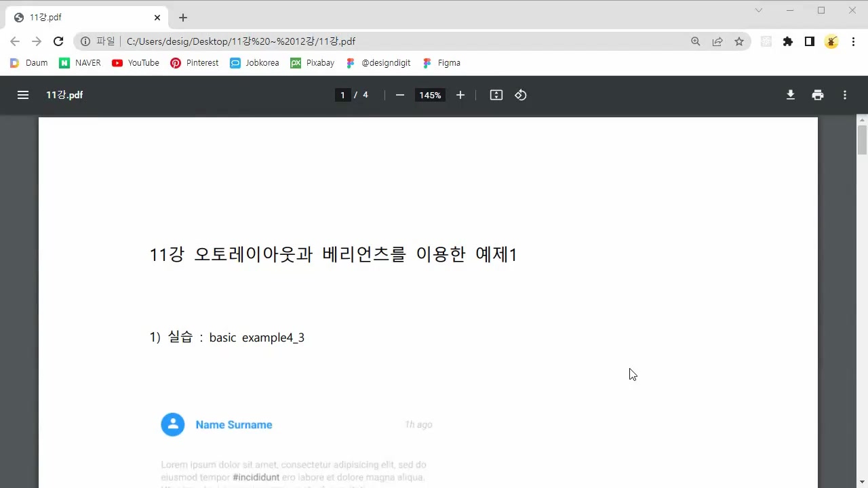Open the YouTube bookmark
868x488 pixels.
[135, 62]
